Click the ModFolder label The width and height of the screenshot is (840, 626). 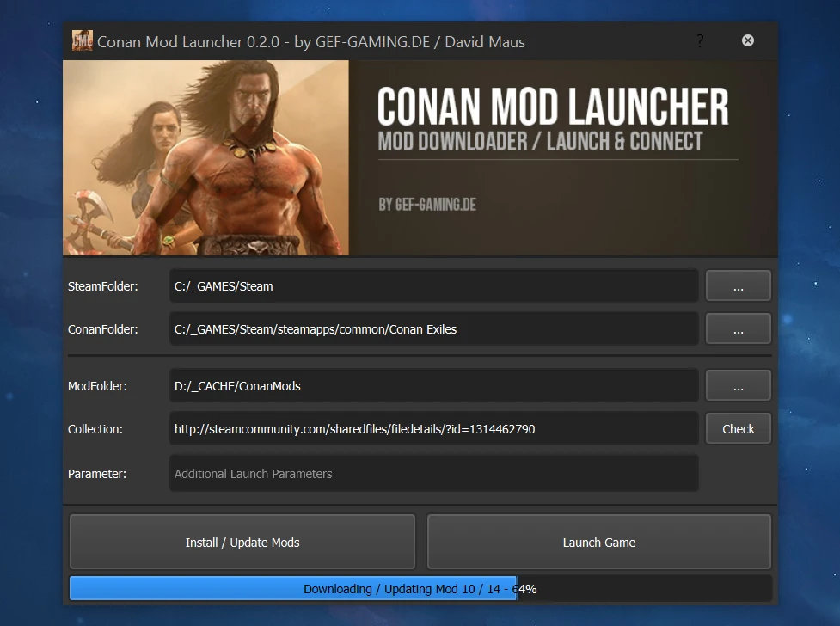click(97, 386)
